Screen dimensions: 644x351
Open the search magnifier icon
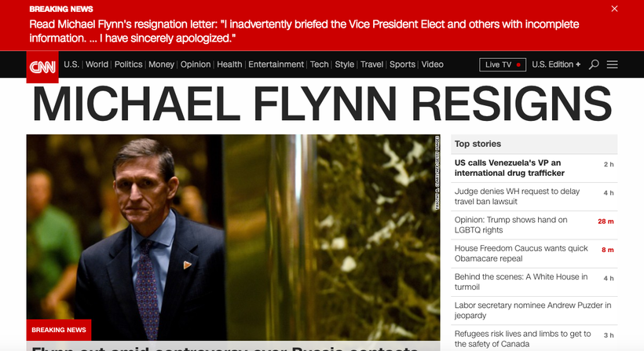(x=594, y=64)
